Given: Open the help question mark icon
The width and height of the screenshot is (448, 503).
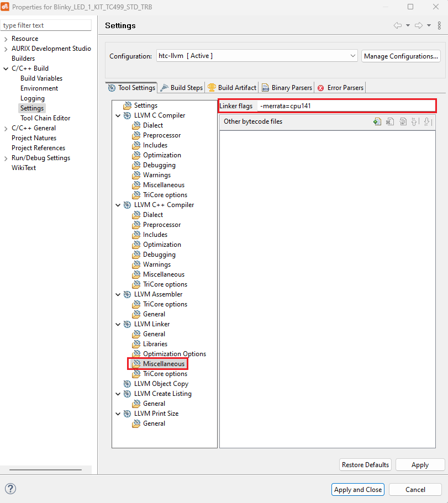Looking at the screenshot, I should click(10, 489).
